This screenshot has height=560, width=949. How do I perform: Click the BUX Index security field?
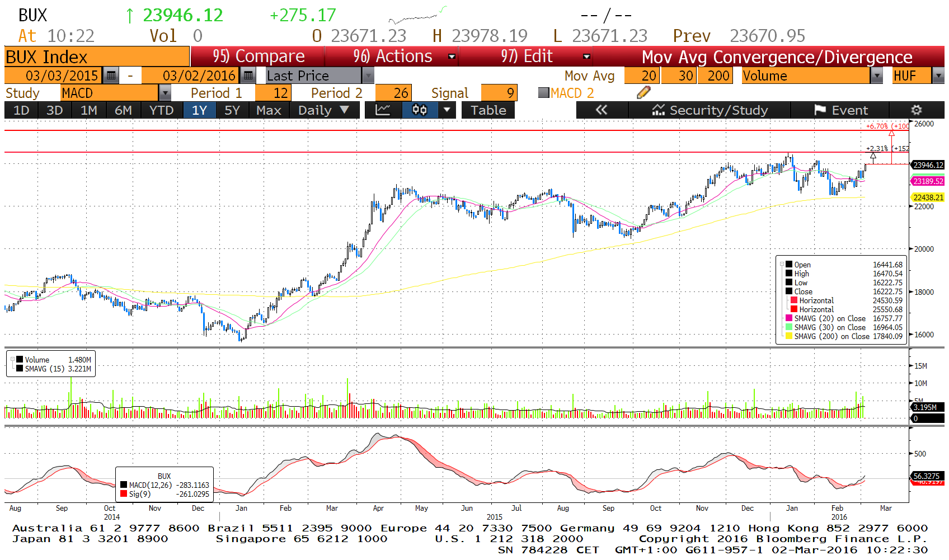pos(97,57)
